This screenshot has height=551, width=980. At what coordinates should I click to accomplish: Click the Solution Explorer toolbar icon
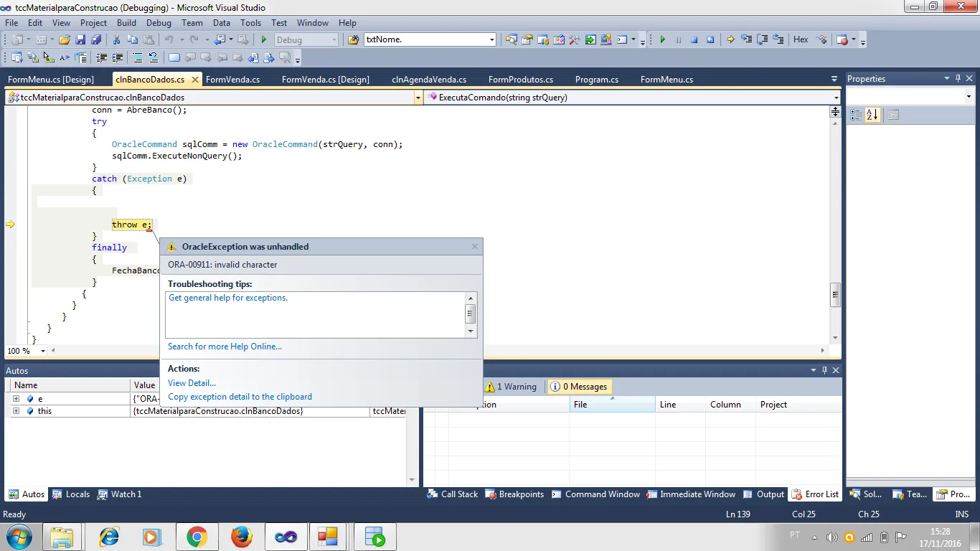click(x=512, y=39)
